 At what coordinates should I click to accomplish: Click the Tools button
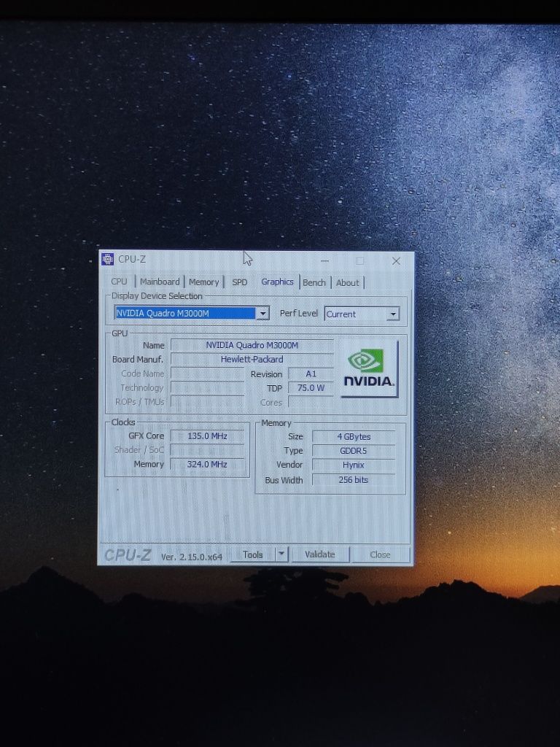coord(253,554)
